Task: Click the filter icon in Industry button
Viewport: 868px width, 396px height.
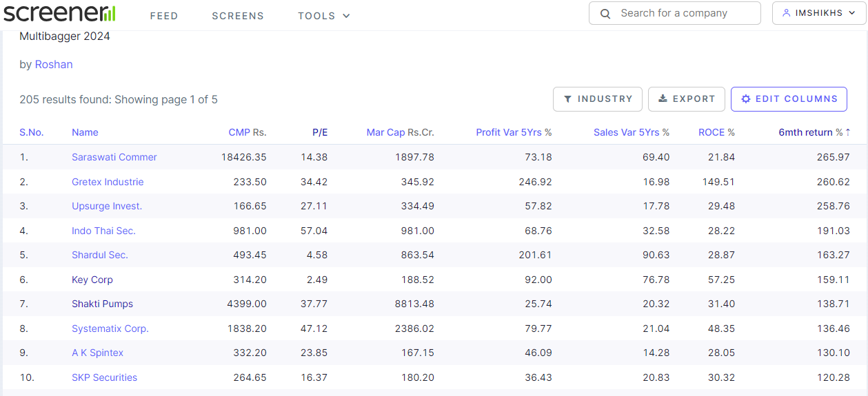Action: [567, 99]
